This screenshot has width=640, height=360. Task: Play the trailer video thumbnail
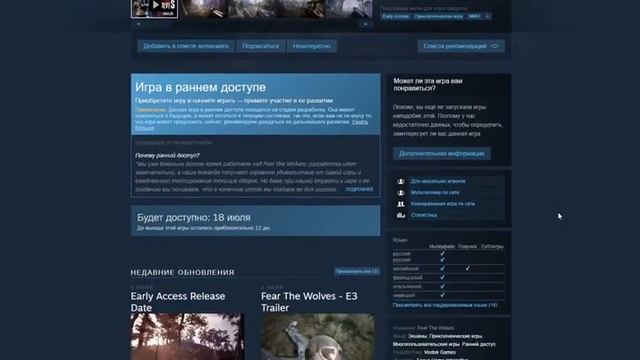154,9
